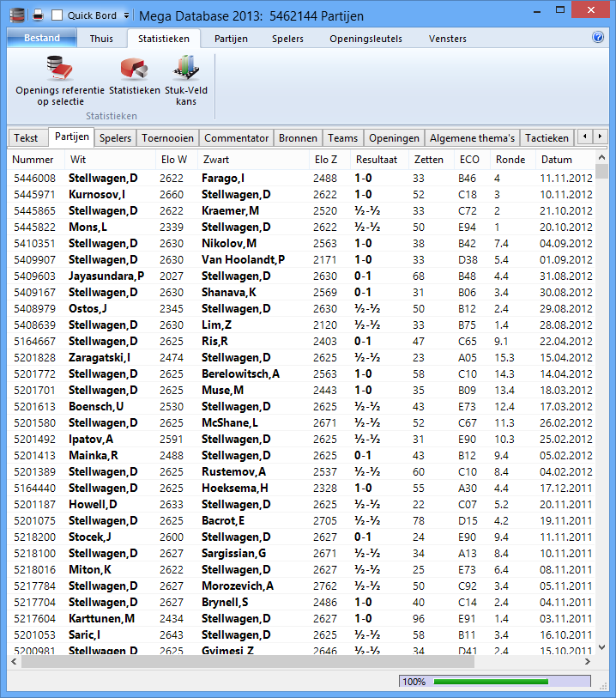Click the database icon in title bar

click(x=17, y=15)
